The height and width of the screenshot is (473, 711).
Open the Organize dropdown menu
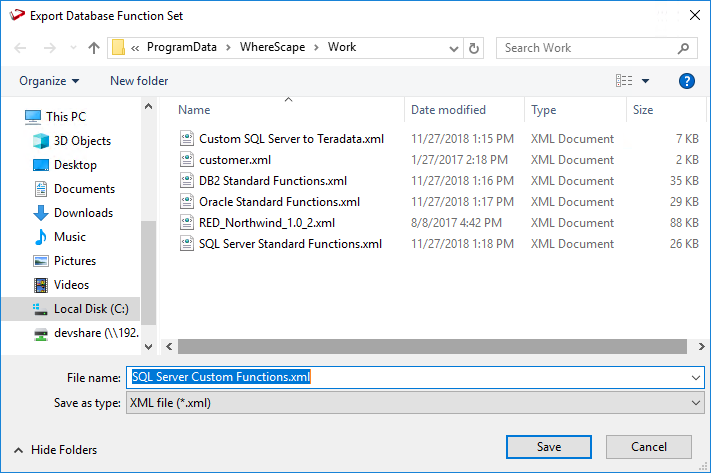(49, 81)
